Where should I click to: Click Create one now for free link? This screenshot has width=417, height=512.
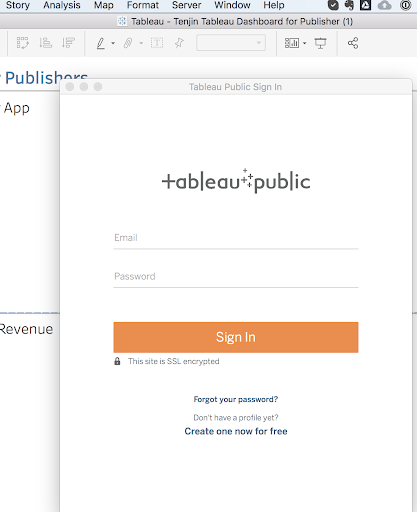click(236, 431)
